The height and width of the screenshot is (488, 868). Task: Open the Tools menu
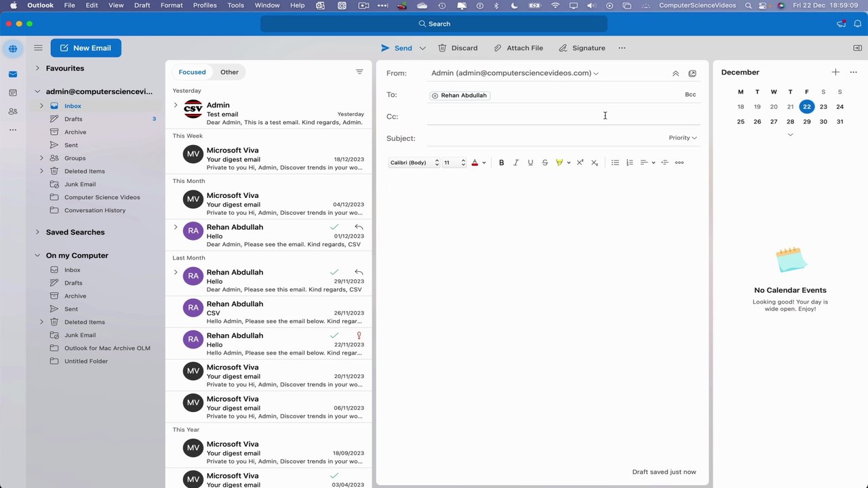pyautogui.click(x=235, y=5)
